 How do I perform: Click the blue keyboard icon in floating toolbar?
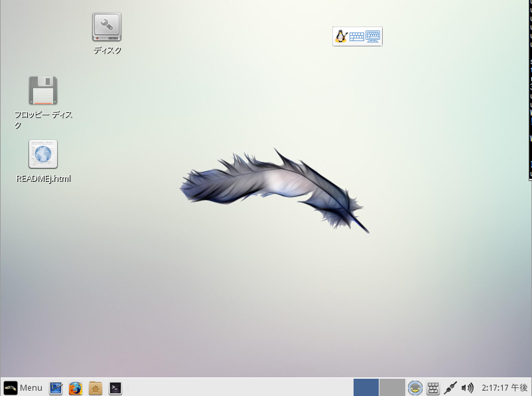(357, 36)
